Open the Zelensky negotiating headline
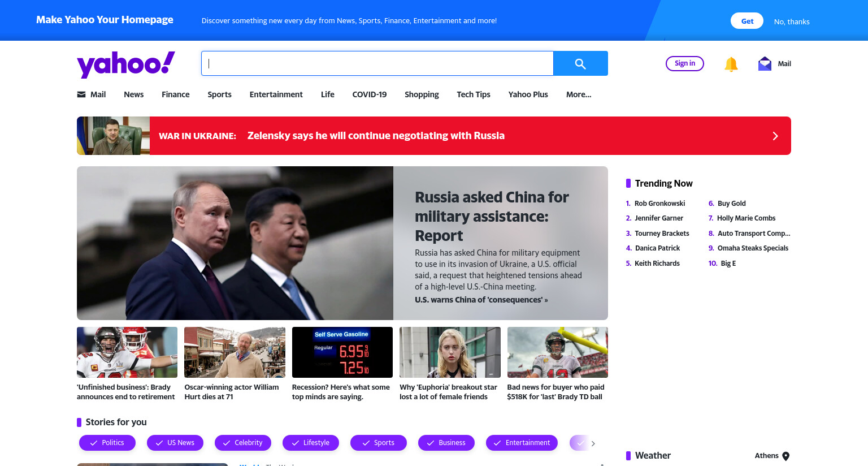 [376, 136]
